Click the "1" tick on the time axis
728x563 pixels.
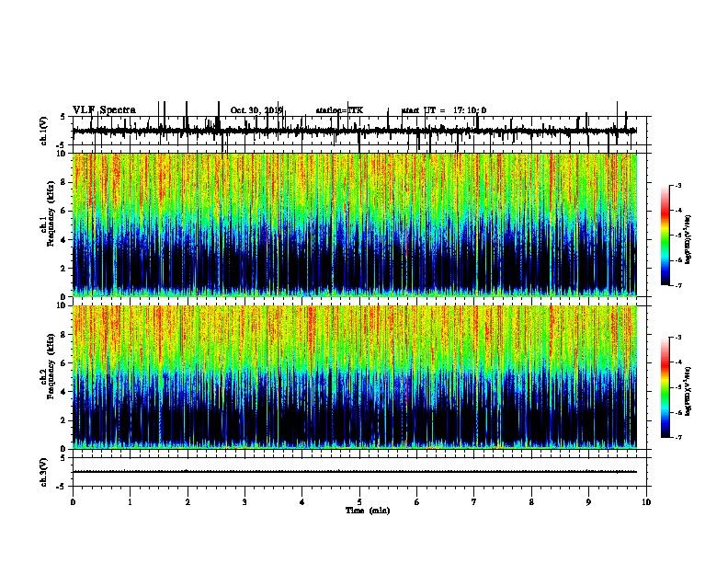click(130, 502)
